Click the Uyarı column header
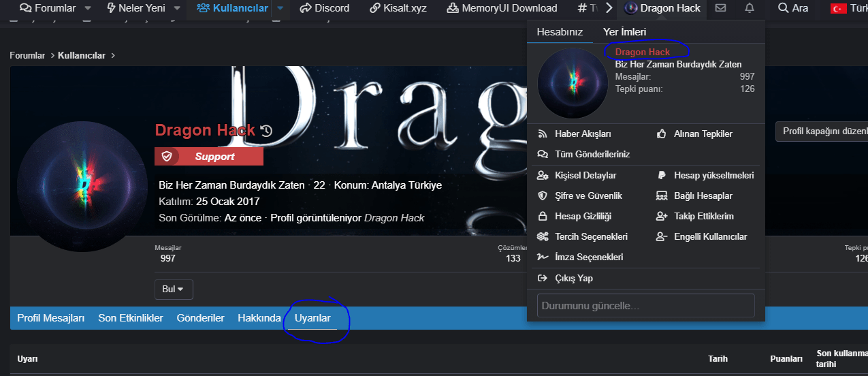 click(27, 358)
